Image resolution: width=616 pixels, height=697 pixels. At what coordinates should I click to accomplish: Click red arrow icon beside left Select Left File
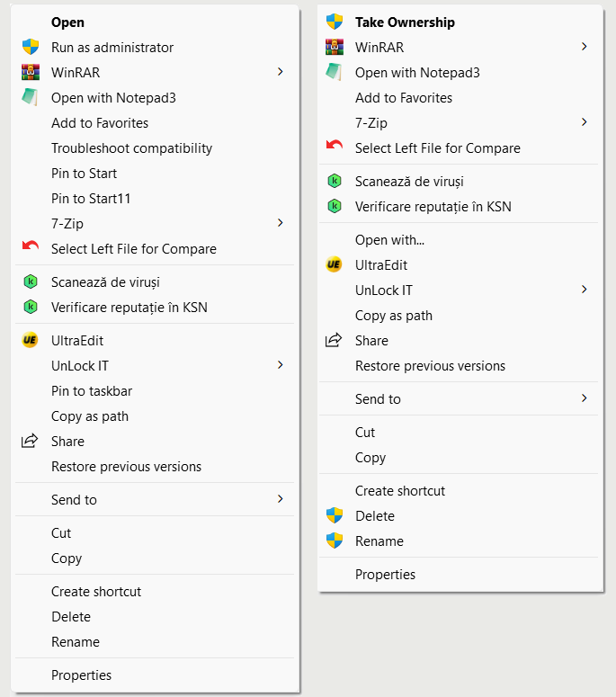[x=31, y=248]
